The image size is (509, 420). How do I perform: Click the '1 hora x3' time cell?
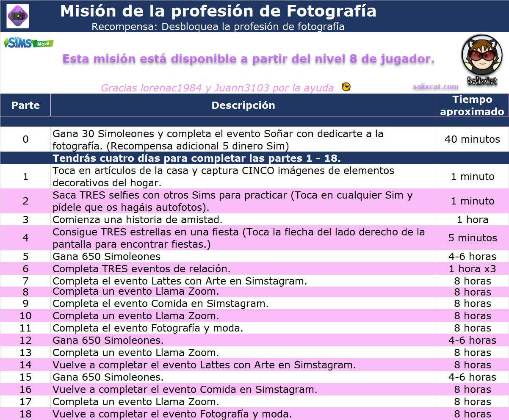coord(472,269)
